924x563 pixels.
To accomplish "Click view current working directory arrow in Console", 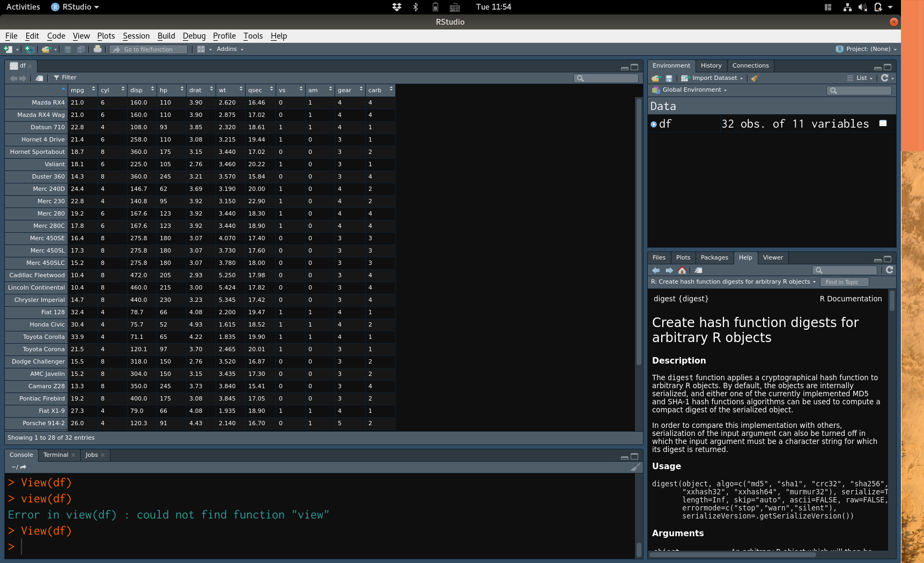I will click(x=23, y=467).
